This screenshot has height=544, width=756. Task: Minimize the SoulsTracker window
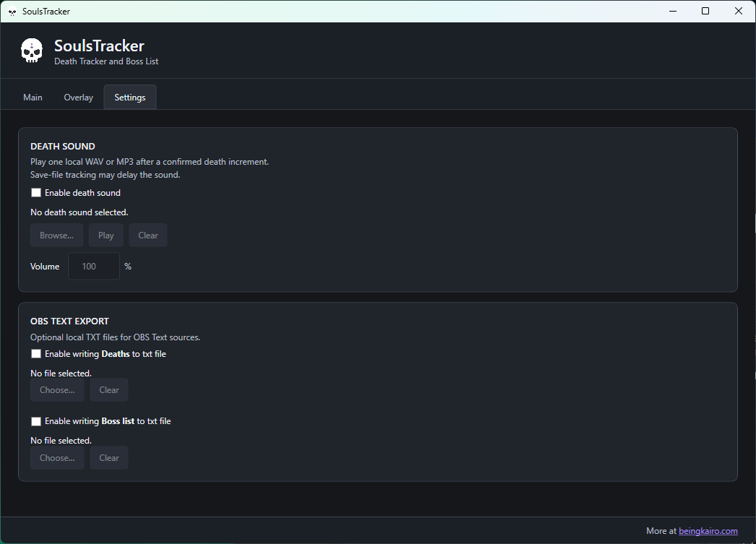(673, 11)
